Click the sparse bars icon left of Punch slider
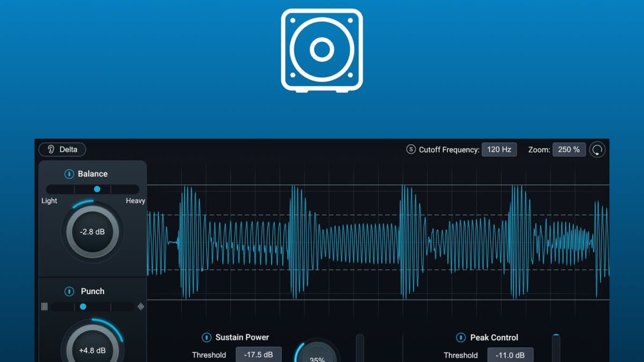 coord(45,307)
